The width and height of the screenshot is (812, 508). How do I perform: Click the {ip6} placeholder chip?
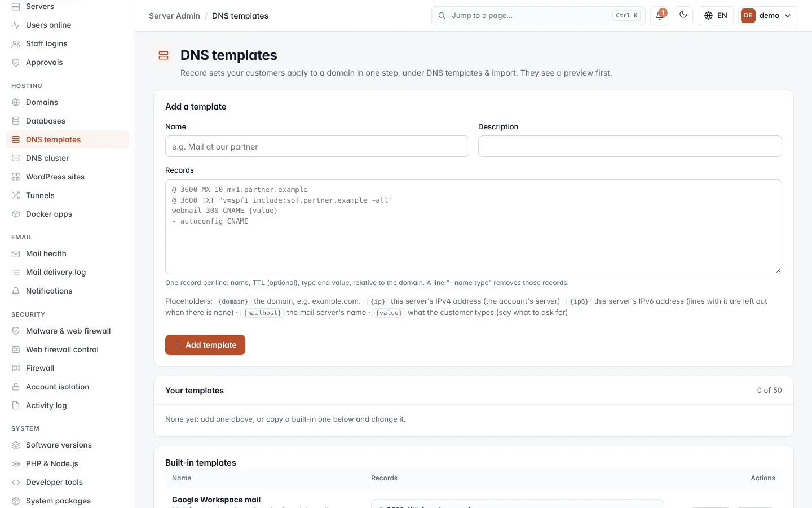(579, 302)
